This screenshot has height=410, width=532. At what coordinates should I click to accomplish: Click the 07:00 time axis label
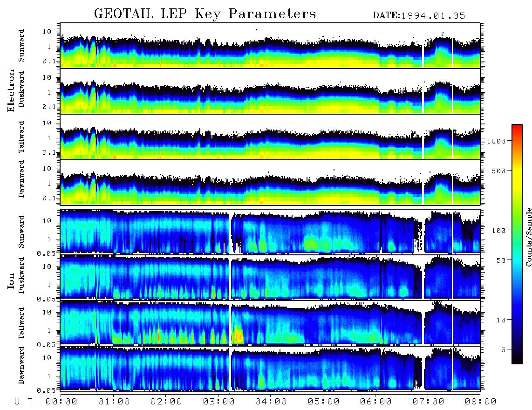[428, 402]
